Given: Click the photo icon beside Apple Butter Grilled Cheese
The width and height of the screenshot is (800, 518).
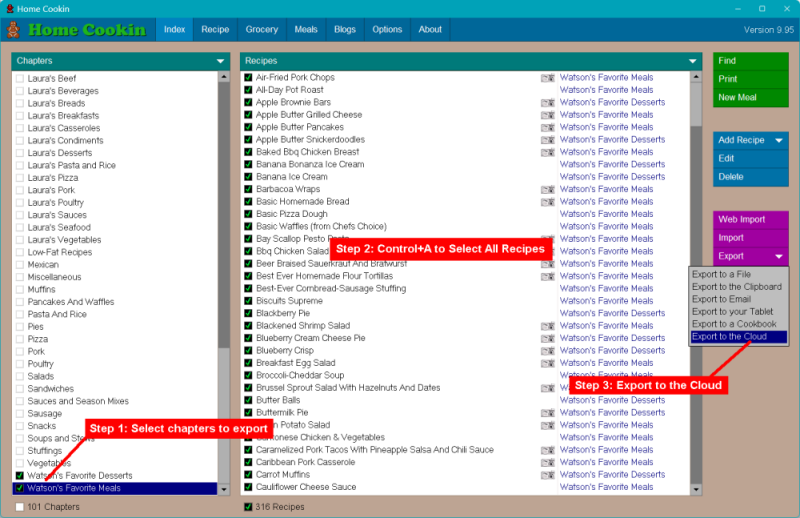Looking at the screenshot, I should tap(547, 115).
